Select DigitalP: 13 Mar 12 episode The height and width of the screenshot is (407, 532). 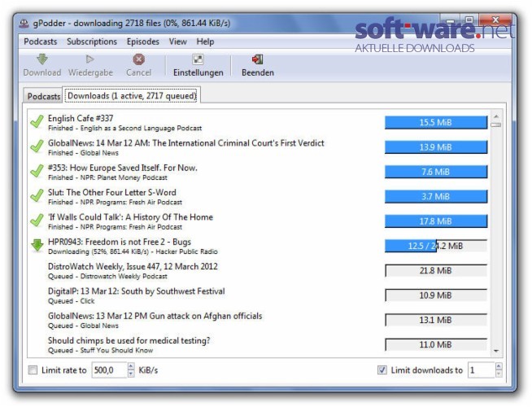pyautogui.click(x=258, y=295)
